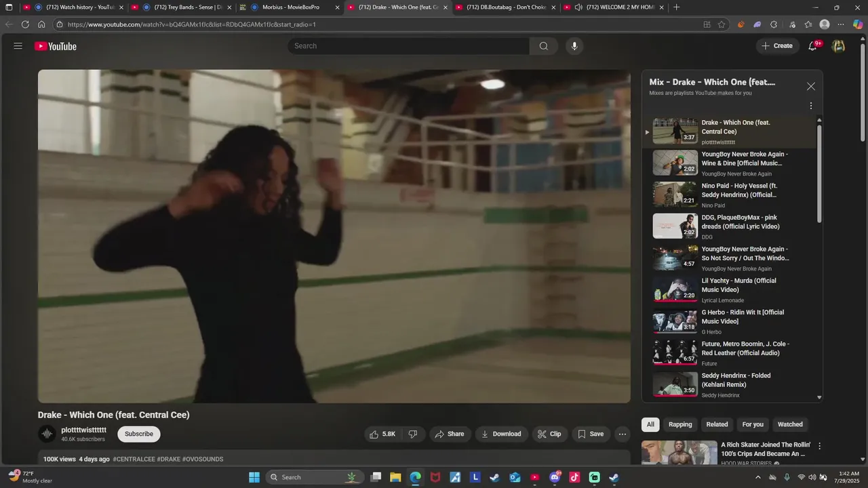
Task: Open the browser profile icon
Action: [x=825, y=24]
